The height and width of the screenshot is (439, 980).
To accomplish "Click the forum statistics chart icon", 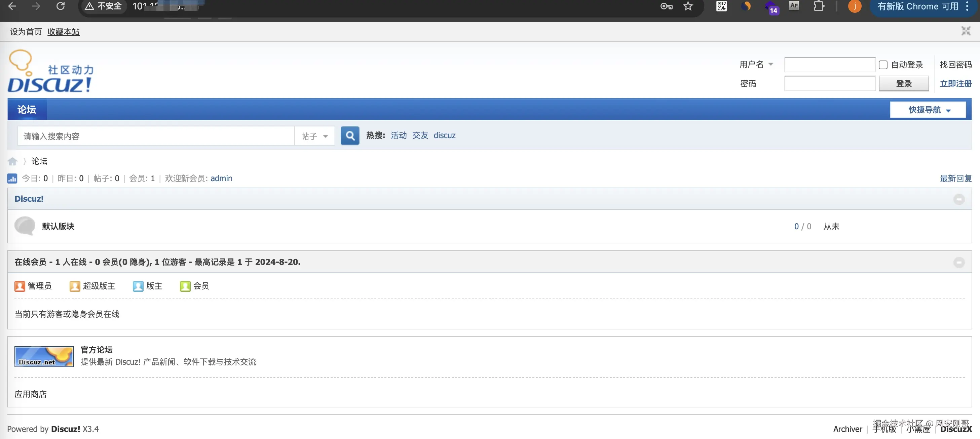I will pos(12,178).
